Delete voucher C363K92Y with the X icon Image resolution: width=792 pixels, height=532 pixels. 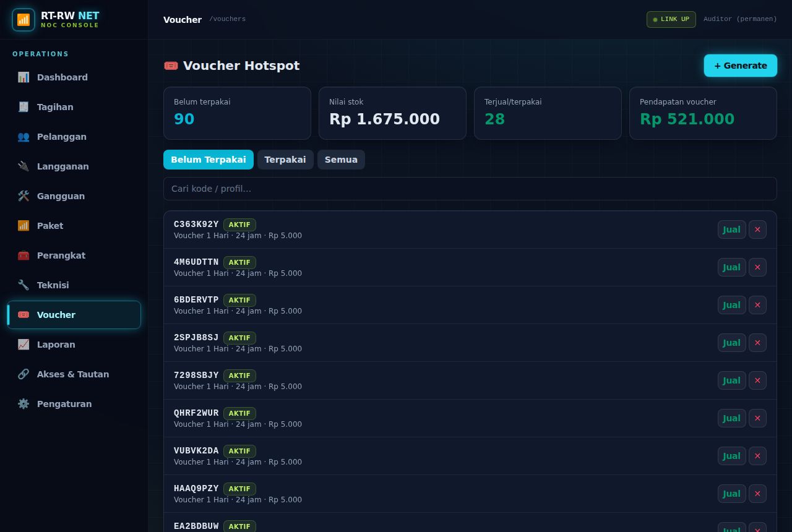pos(757,230)
